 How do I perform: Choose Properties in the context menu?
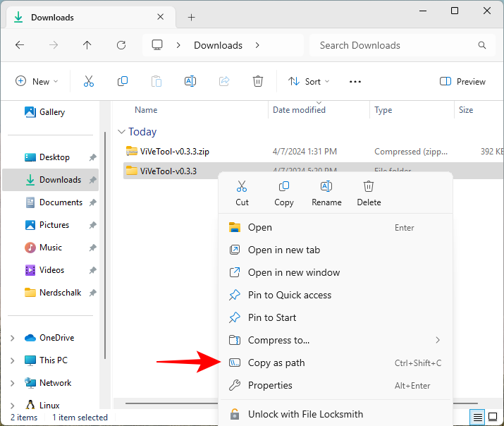pyautogui.click(x=336, y=385)
